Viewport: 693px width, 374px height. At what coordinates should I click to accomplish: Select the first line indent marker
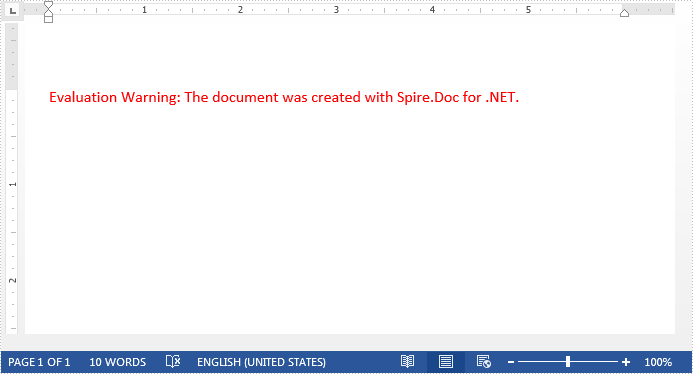pyautogui.click(x=49, y=4)
